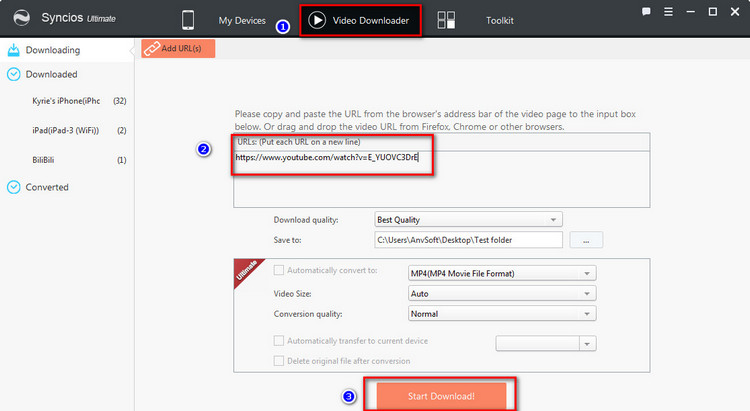
Task: Switch to My Devices tab
Action: coord(242,21)
